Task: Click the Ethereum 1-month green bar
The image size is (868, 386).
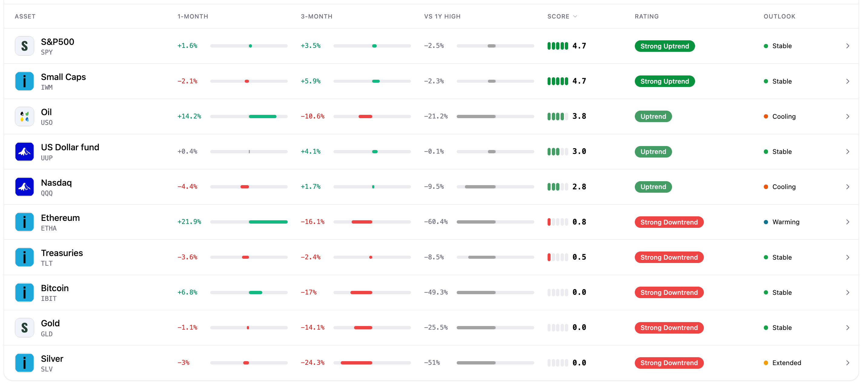Action: 268,222
